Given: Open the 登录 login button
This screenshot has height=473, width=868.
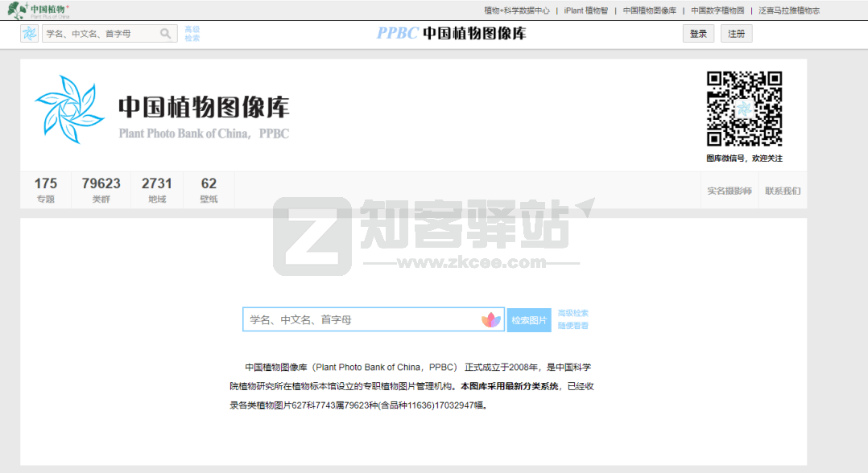Looking at the screenshot, I should [697, 34].
